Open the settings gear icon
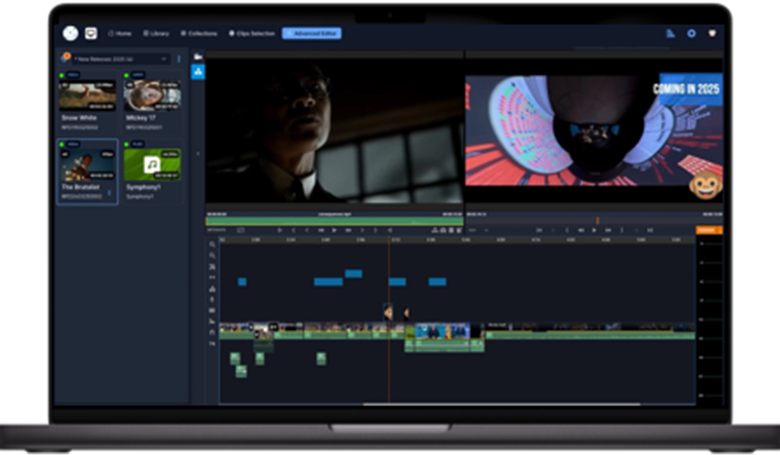This screenshot has width=780, height=455. (x=691, y=33)
